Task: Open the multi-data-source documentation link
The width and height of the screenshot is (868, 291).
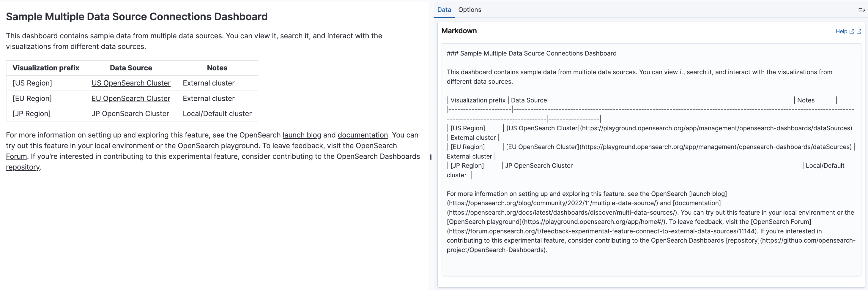Action: tap(363, 135)
